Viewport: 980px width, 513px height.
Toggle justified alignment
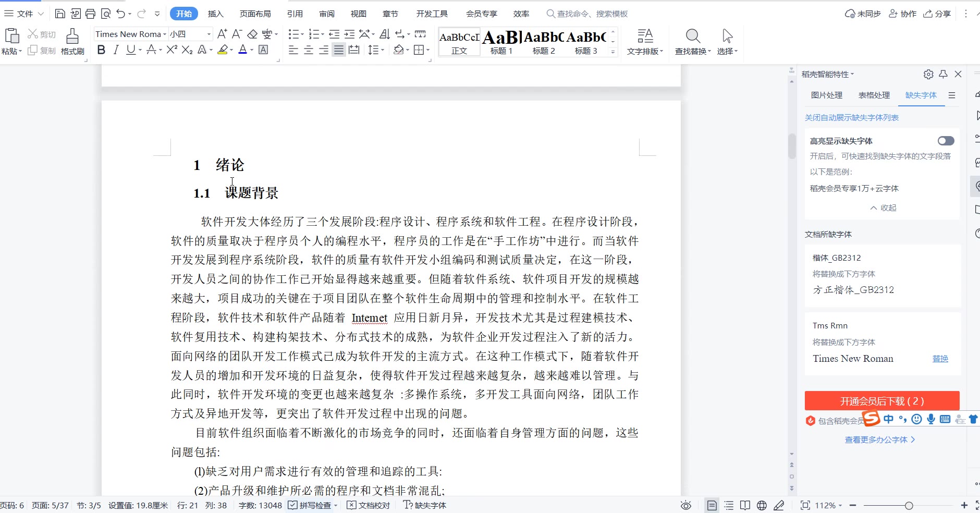[339, 50]
